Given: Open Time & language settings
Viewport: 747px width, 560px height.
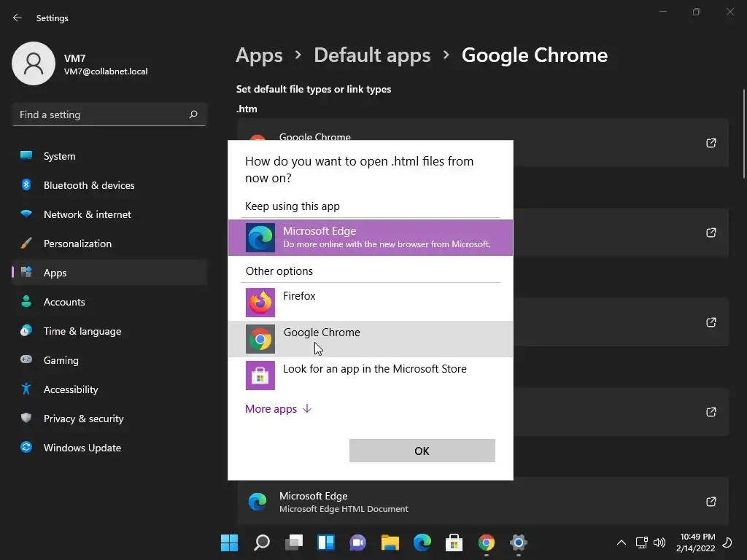Looking at the screenshot, I should point(109,331).
